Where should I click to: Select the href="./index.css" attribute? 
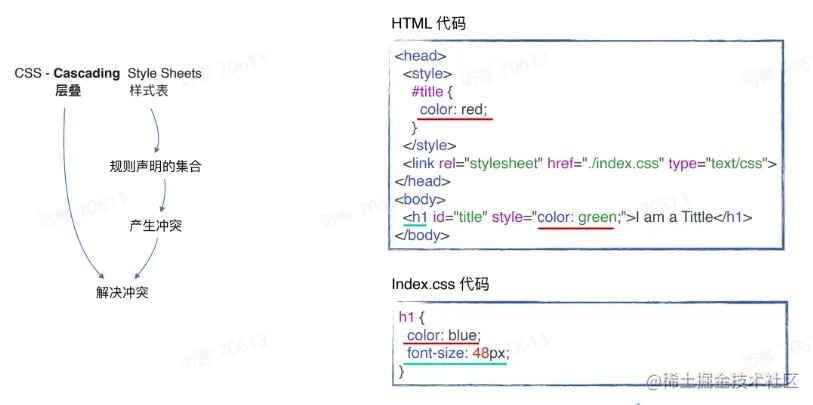click(x=606, y=164)
